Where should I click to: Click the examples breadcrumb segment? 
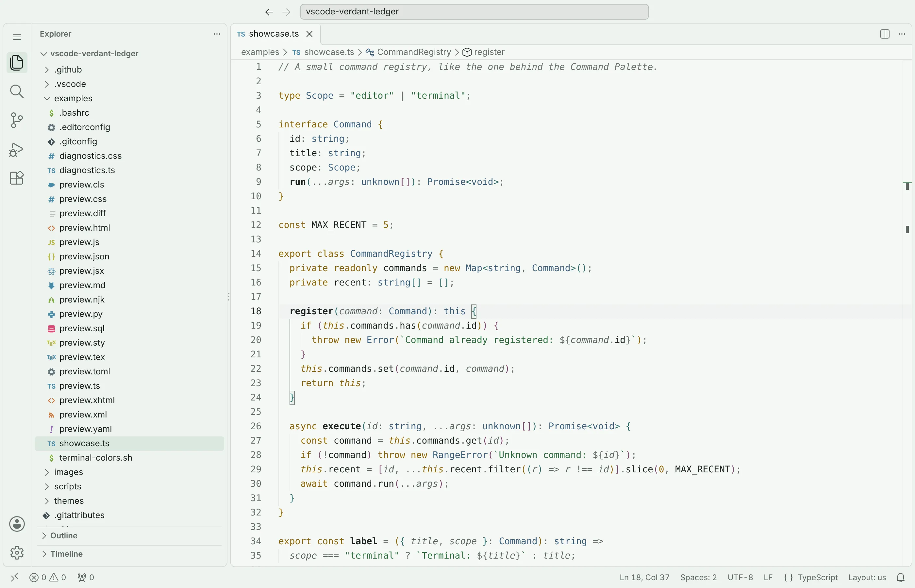pos(260,52)
